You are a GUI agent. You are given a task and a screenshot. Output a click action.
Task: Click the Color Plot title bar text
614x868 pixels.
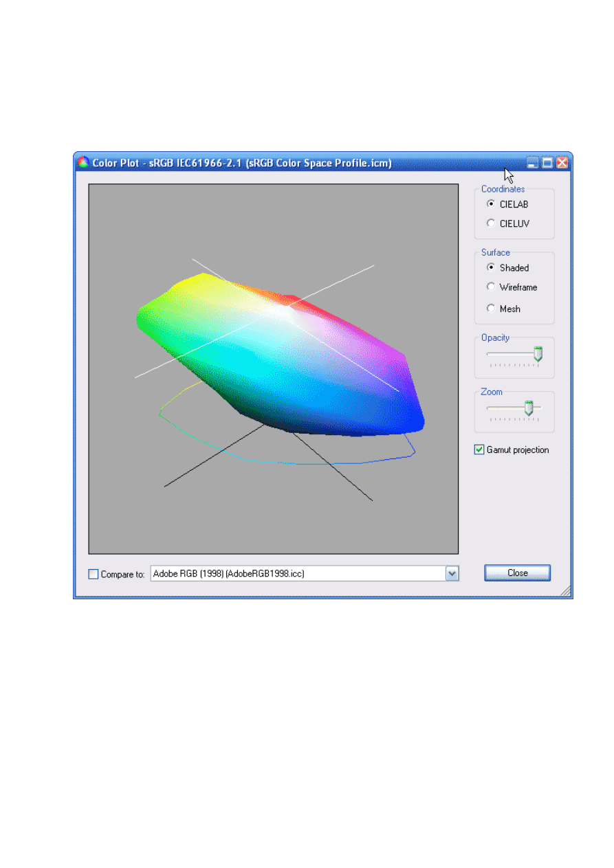click(242, 163)
